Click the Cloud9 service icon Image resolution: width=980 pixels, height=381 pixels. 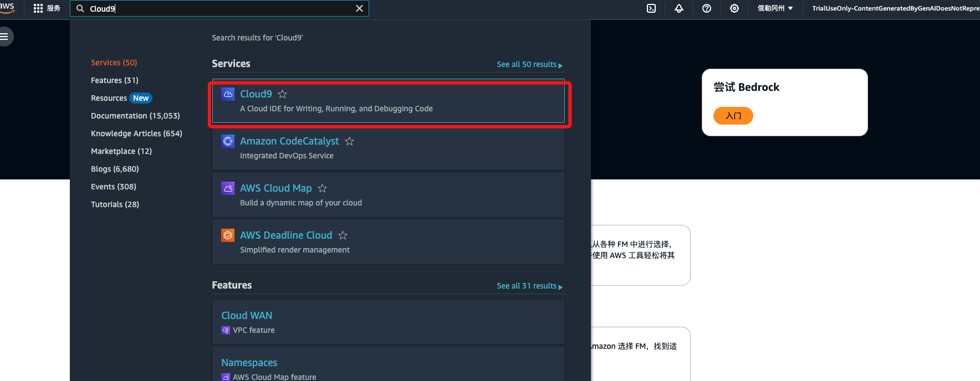(x=228, y=94)
